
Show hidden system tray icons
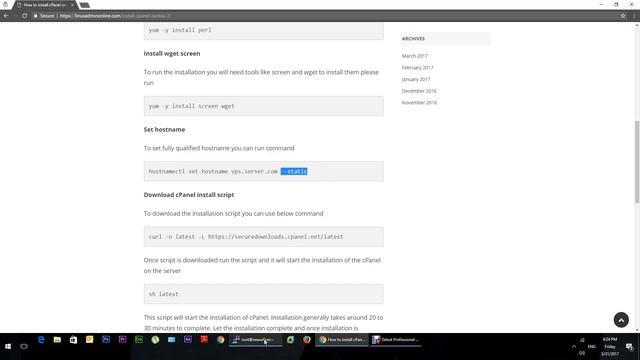pyautogui.click(x=574, y=347)
